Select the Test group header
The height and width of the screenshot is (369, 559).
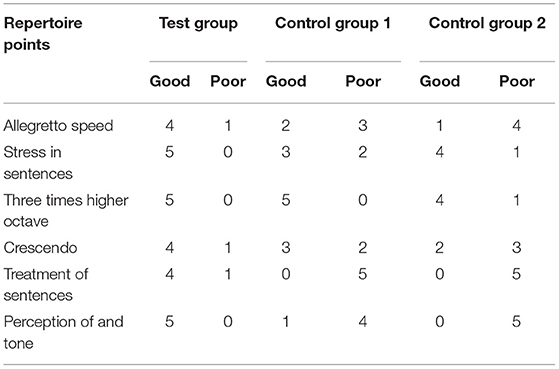(198, 24)
